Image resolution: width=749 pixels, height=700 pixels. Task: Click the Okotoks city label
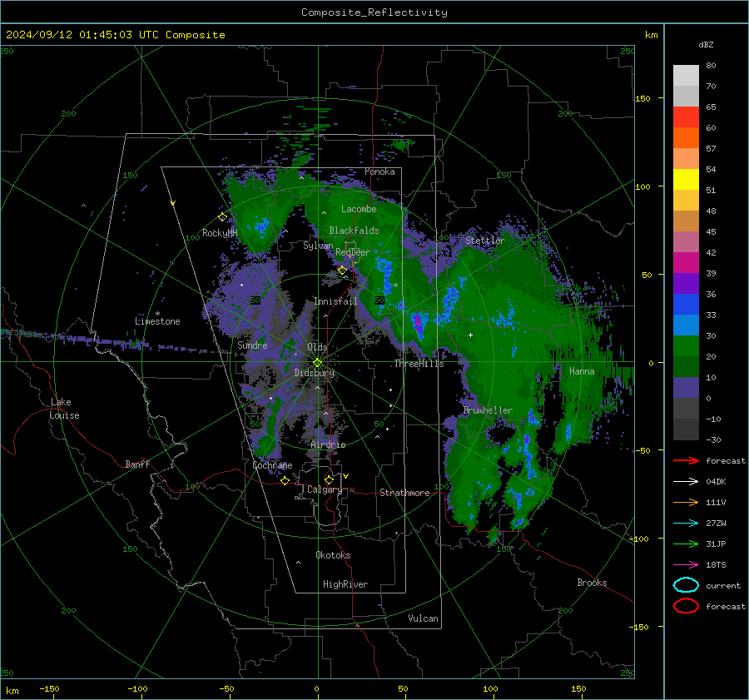click(333, 555)
